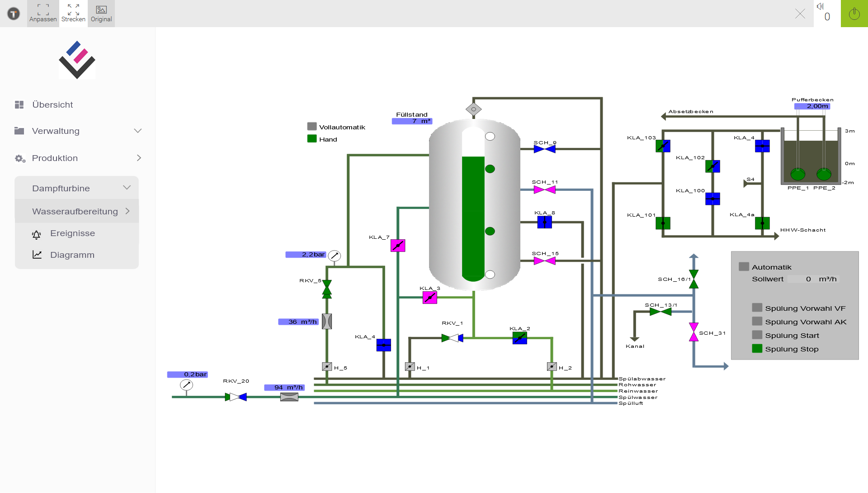Click the RKV_1 control valve
868x493 pixels.
pyautogui.click(x=452, y=338)
